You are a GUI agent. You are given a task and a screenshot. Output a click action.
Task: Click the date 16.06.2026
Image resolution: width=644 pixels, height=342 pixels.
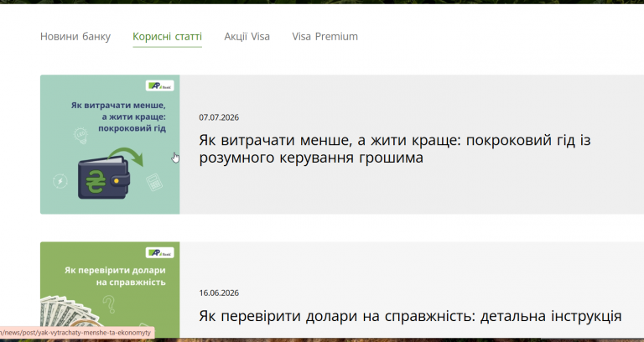tap(219, 293)
